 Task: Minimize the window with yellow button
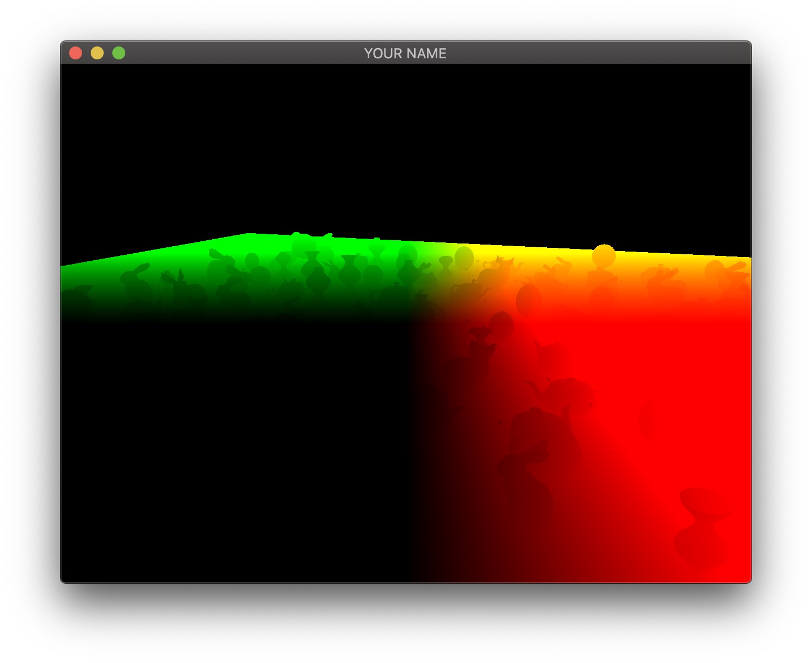[97, 53]
